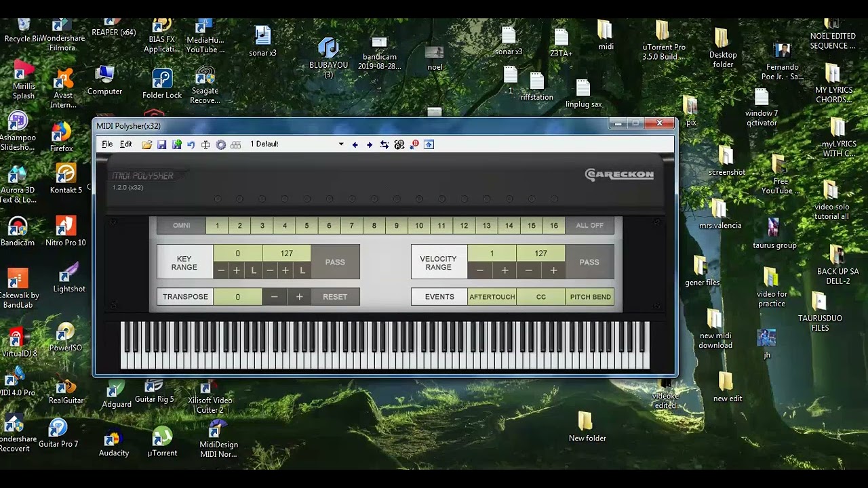This screenshot has width=868, height=488.
Task: Click the swap arrows toolbar icon
Action: [x=384, y=144]
